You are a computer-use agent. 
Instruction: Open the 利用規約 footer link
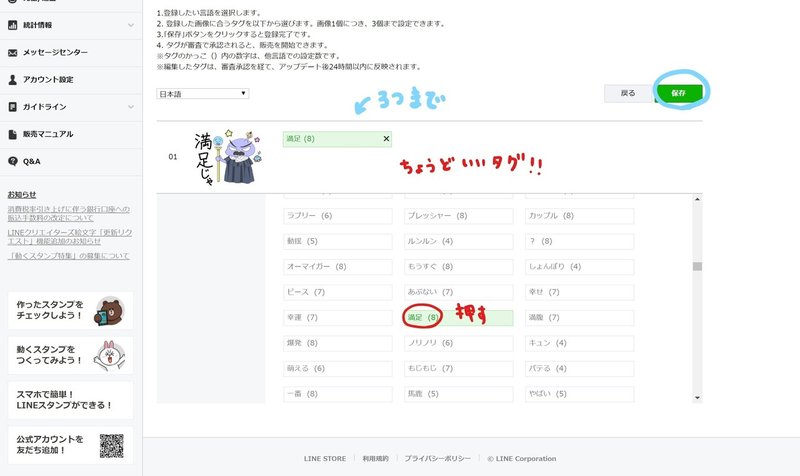[376, 459]
